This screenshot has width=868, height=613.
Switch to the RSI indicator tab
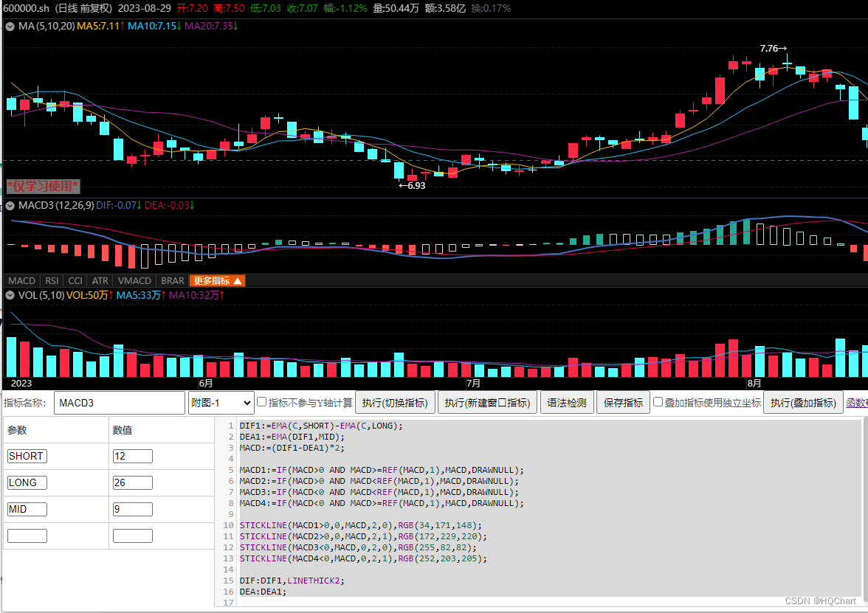[x=52, y=281]
